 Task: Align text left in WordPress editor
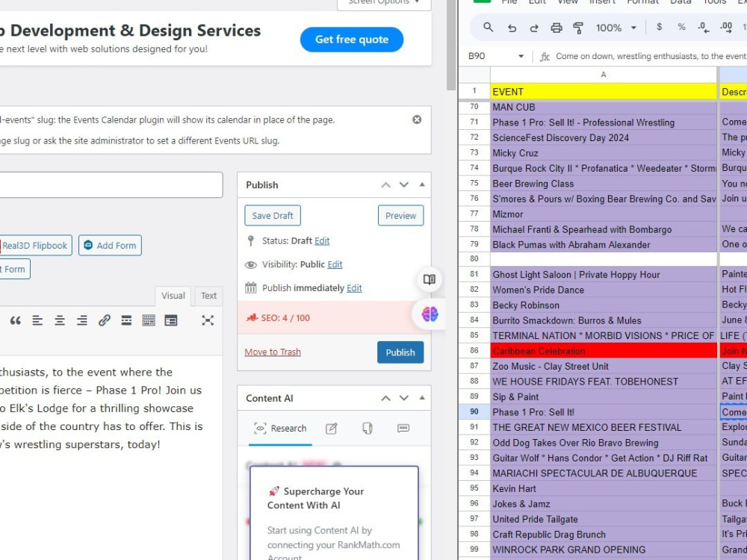pyautogui.click(x=37, y=320)
